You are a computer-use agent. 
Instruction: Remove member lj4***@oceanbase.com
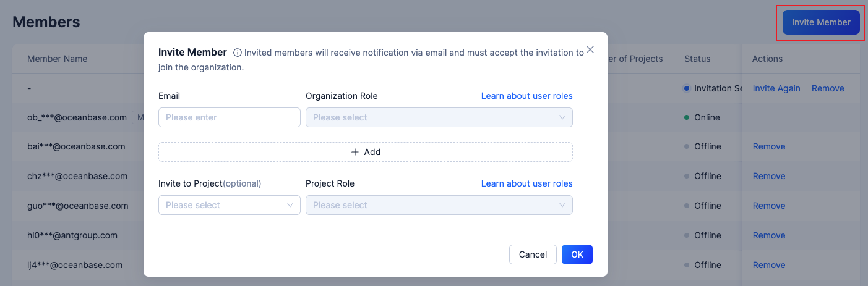769,265
